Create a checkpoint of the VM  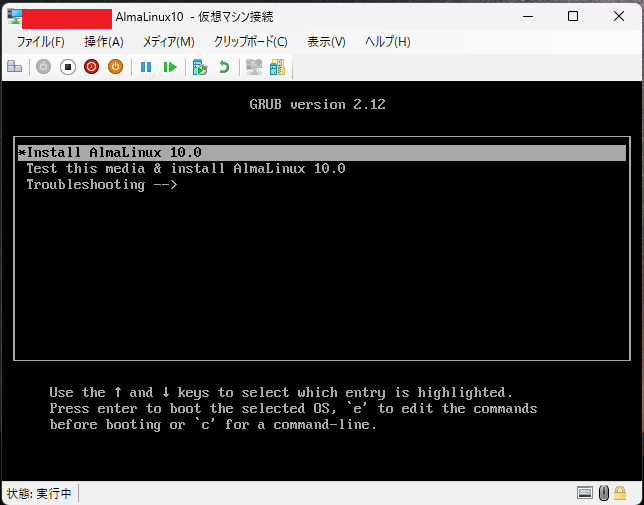(200, 67)
